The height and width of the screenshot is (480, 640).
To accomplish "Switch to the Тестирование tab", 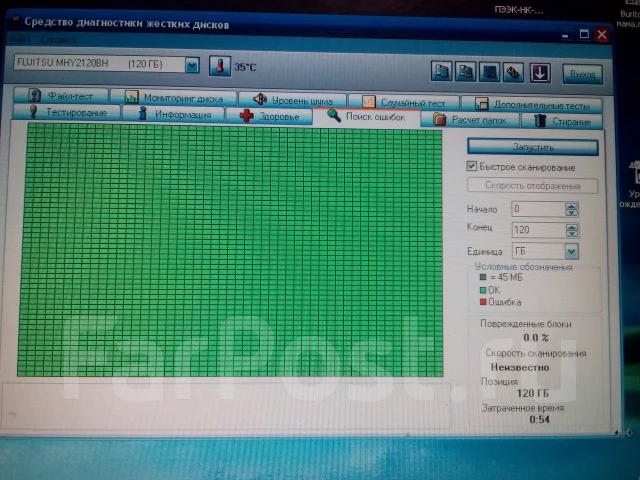I will [x=67, y=112].
